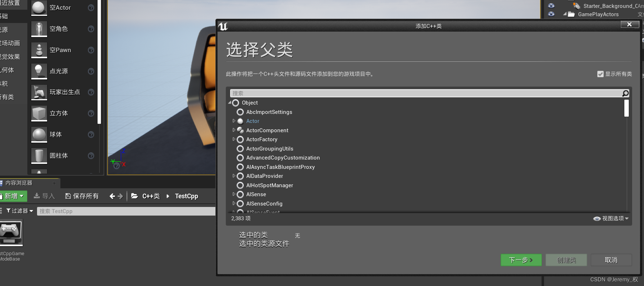Select AbcImportSettings class
The height and width of the screenshot is (286, 644).
[269, 112]
